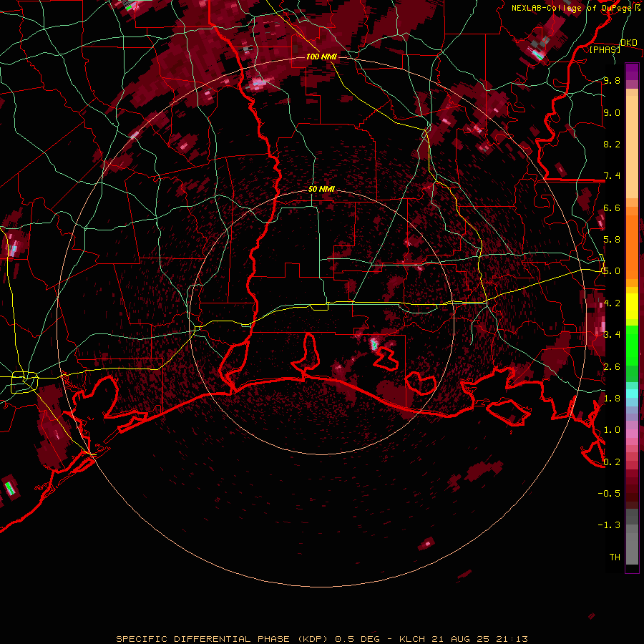Click the 8.2 scale label
Screen dimensions: 644x644
point(612,144)
